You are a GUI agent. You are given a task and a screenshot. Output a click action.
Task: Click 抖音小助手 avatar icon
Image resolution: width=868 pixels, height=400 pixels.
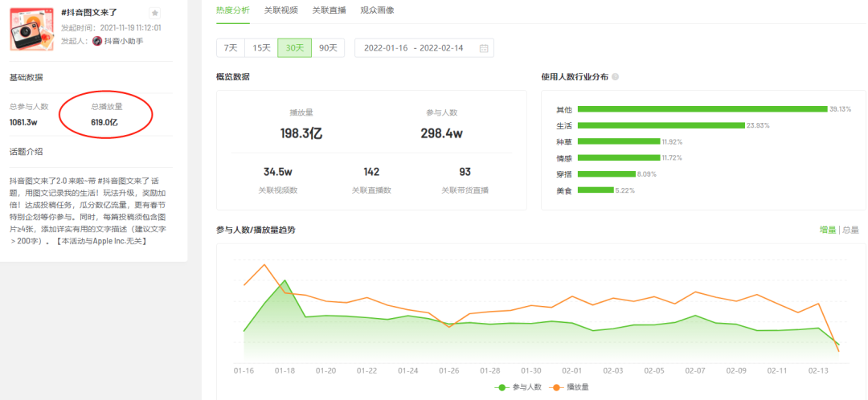point(97,41)
